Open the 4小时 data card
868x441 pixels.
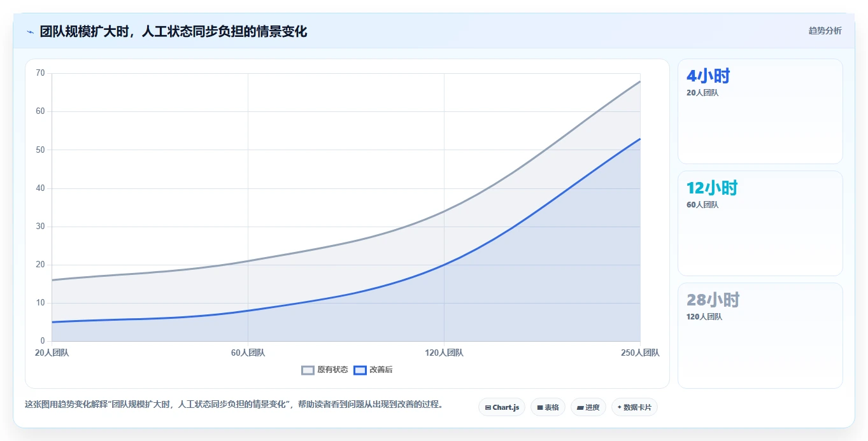pos(760,111)
